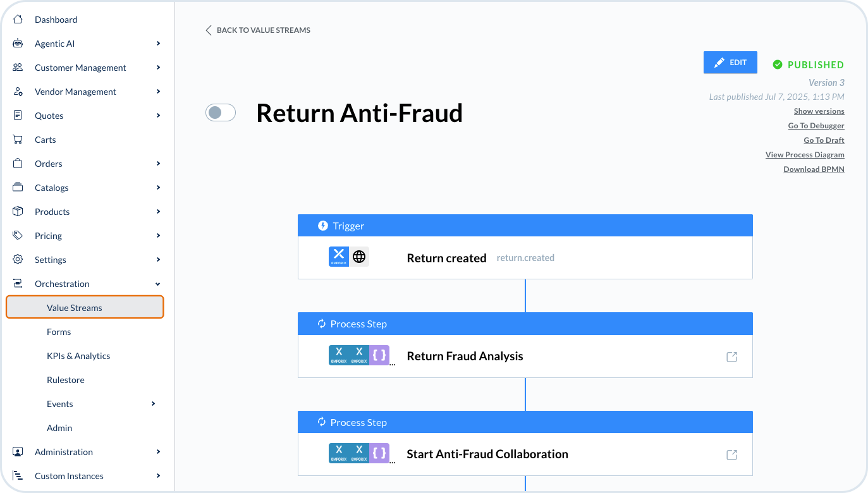Click the globe icon in Trigger step
Viewport: 868px width, 493px height.
(359, 257)
